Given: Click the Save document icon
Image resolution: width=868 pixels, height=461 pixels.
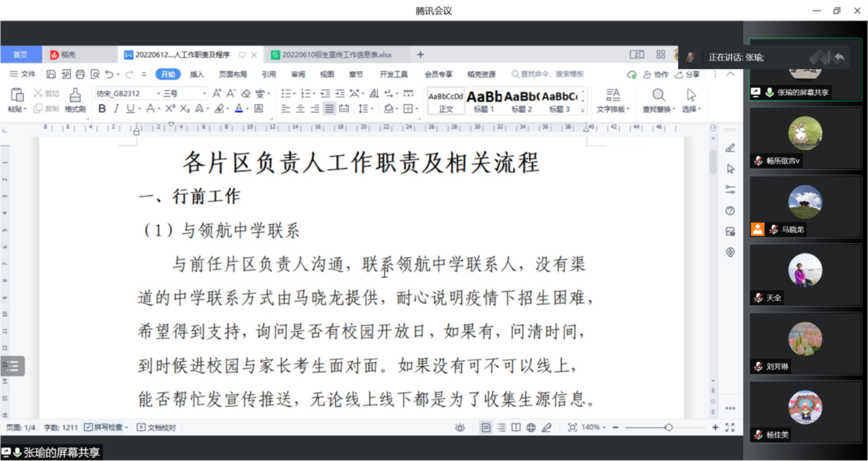Looking at the screenshot, I should 51,74.
